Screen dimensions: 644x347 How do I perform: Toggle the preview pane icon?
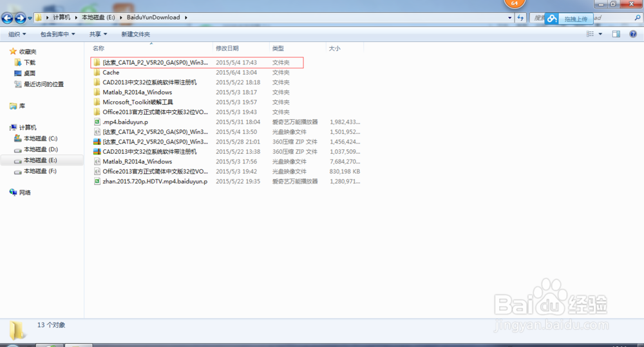pos(616,34)
